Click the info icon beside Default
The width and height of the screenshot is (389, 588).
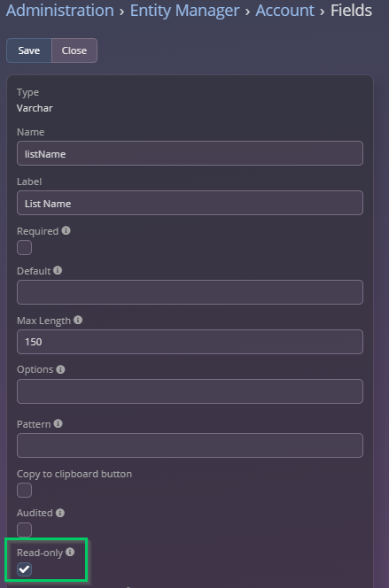click(x=58, y=270)
